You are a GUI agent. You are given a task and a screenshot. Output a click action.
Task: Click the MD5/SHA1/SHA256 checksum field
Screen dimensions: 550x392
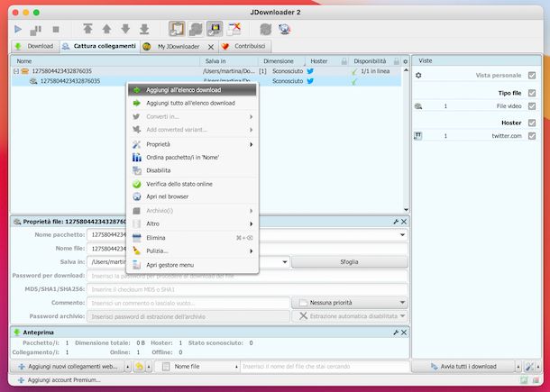coord(247,289)
